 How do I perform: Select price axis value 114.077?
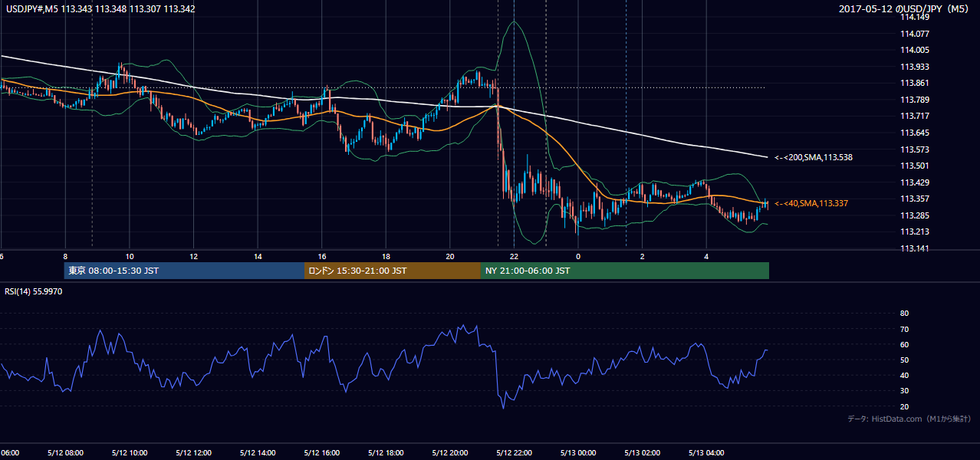coord(914,34)
